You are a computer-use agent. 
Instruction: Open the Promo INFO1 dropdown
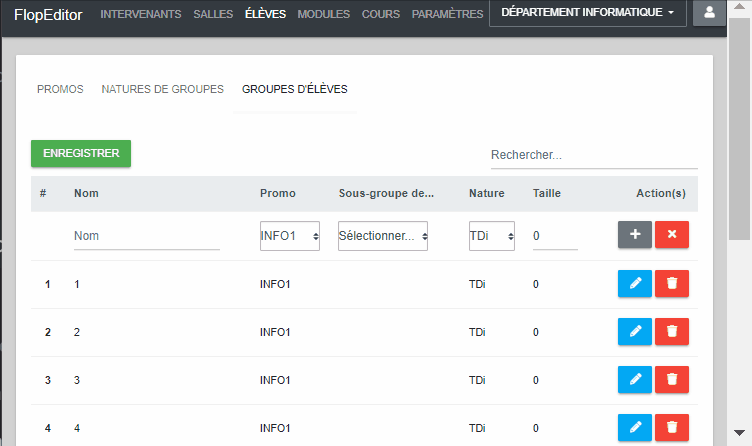pos(290,235)
